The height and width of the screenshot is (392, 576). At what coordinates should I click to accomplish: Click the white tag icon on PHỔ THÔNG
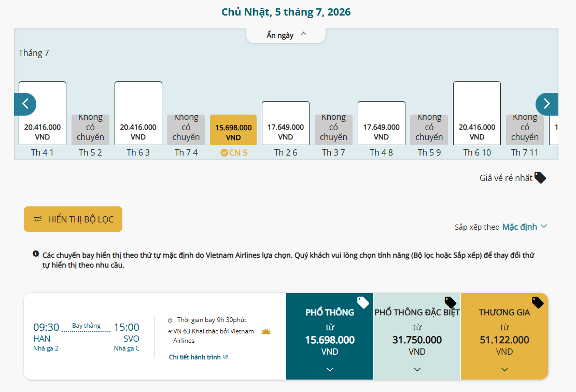pos(363,302)
